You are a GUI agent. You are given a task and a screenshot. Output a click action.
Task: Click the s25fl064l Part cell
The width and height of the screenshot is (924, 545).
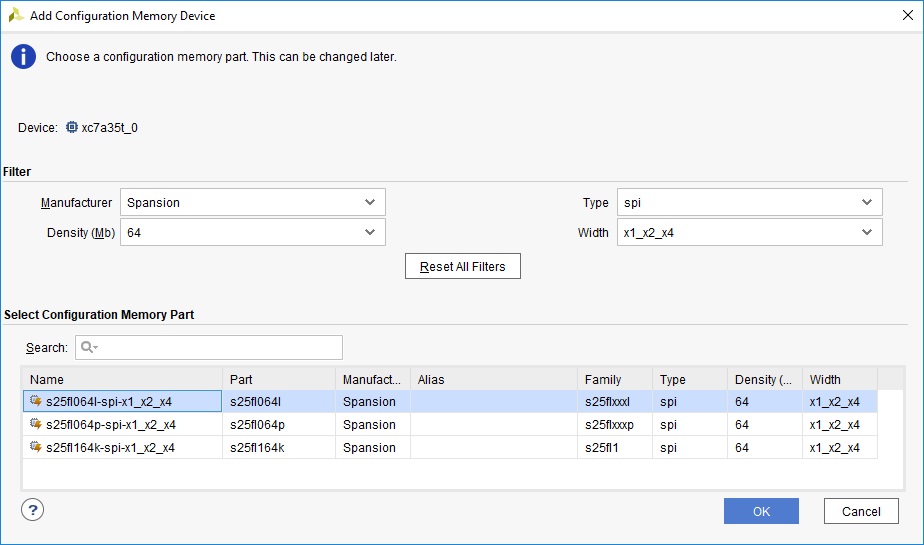[279, 402]
